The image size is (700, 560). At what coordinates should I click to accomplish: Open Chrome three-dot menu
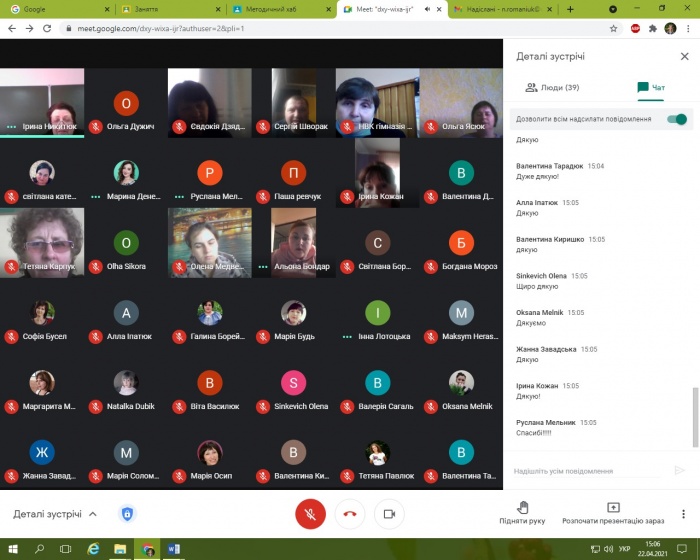(688, 28)
